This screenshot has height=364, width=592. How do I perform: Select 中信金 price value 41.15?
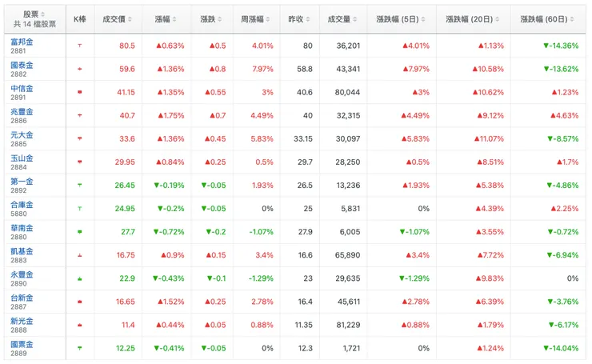126,92
